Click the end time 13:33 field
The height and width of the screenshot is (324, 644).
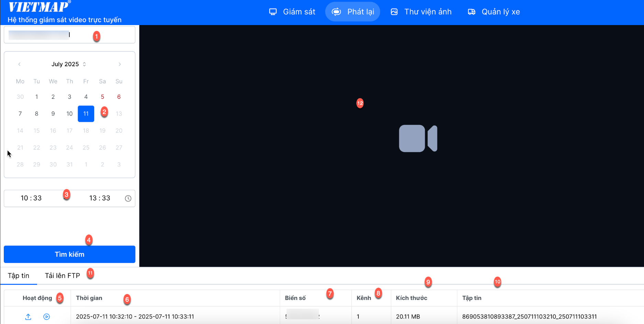[x=100, y=198]
